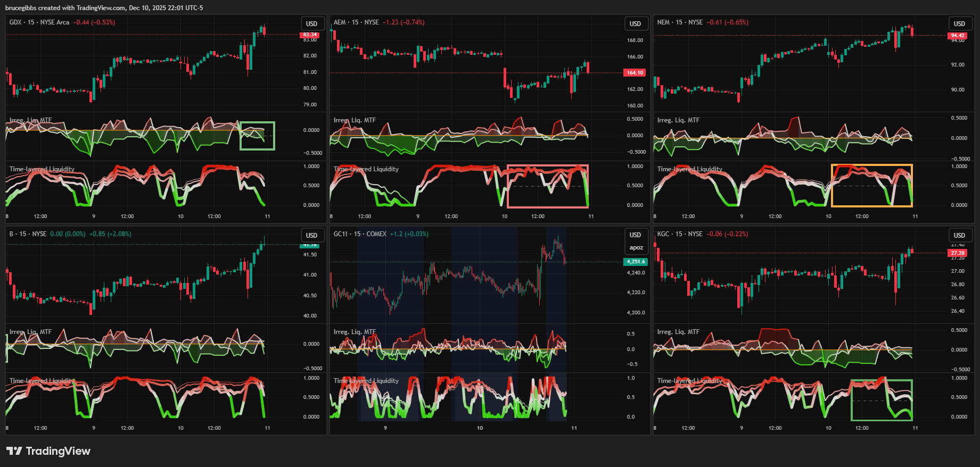Image resolution: width=980 pixels, height=467 pixels.
Task: Click the TradingView logo icon
Action: (14, 451)
